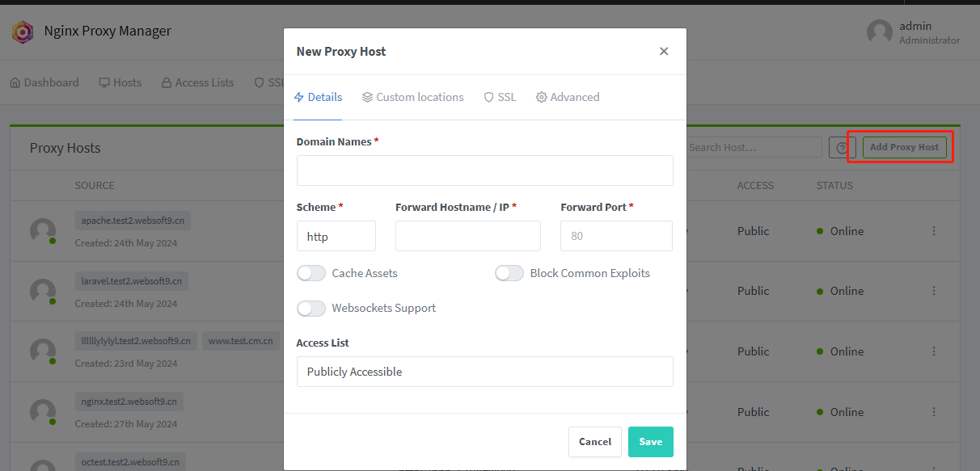The height and width of the screenshot is (471, 980).
Task: Turn on Block Common Exploits
Action: [509, 273]
